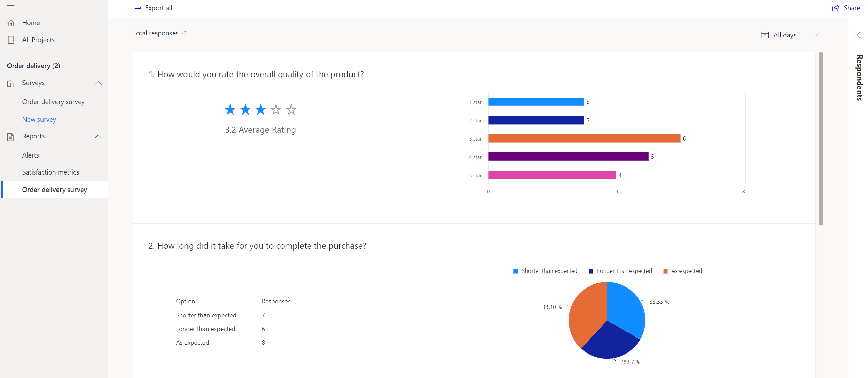The width and height of the screenshot is (868, 378).
Task: Select the Order delivery survey menu item
Action: [x=54, y=189]
